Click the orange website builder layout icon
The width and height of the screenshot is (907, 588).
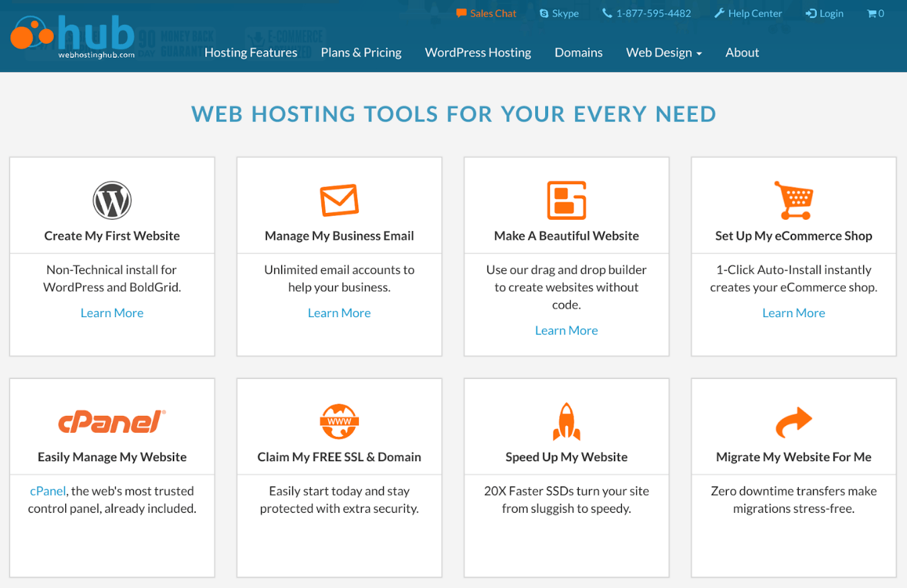coord(567,200)
